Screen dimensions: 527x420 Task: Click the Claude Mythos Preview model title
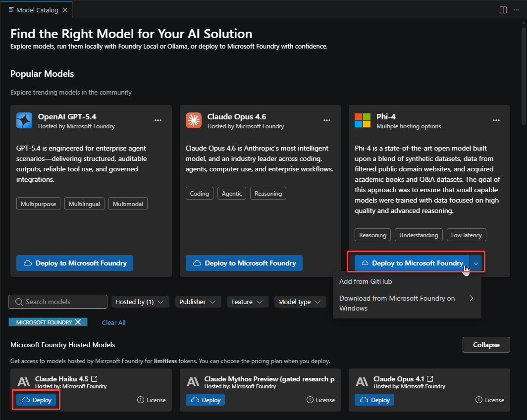(x=269, y=379)
